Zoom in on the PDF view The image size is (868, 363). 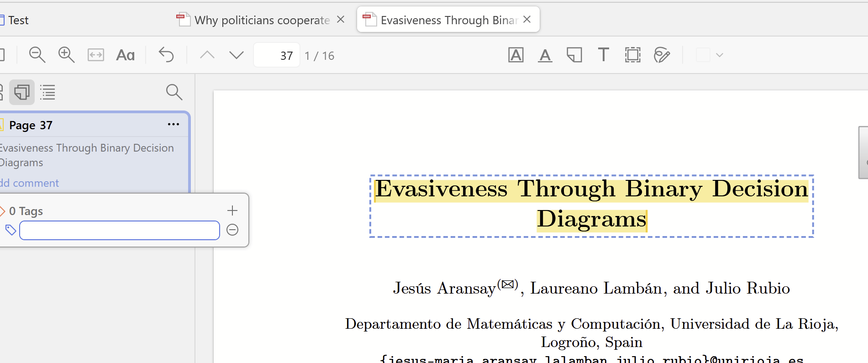click(x=67, y=55)
